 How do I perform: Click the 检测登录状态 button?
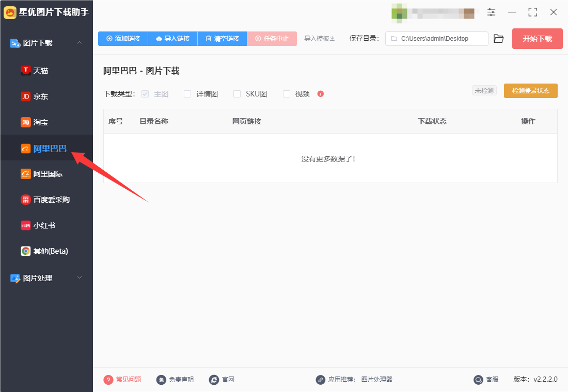click(x=531, y=91)
